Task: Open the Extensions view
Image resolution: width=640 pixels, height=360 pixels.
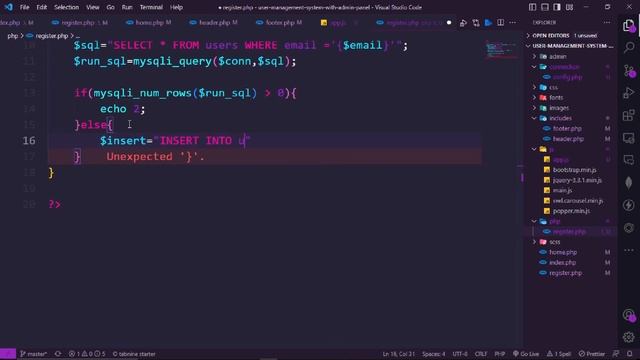Action: [x=629, y=116]
